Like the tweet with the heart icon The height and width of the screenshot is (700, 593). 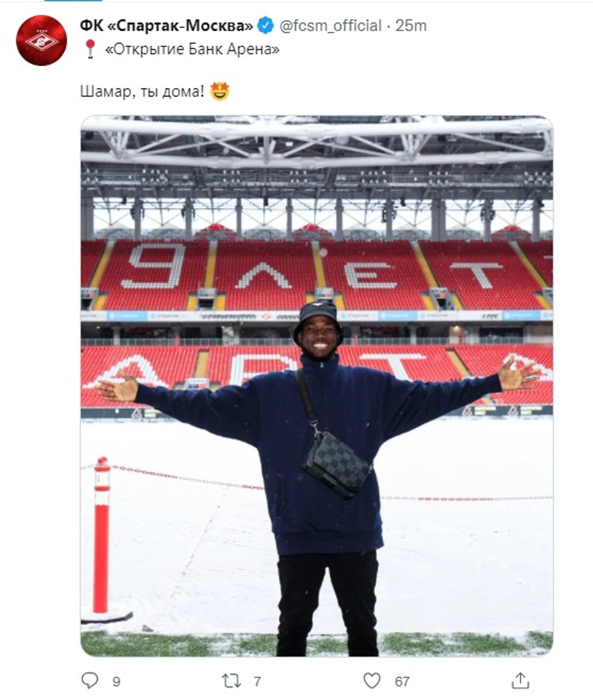pyautogui.click(x=372, y=680)
